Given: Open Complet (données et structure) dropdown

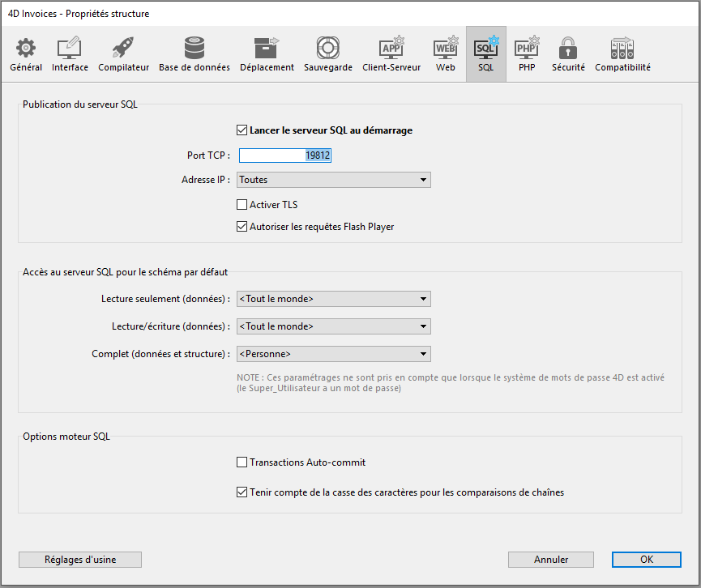Looking at the screenshot, I should tap(333, 354).
